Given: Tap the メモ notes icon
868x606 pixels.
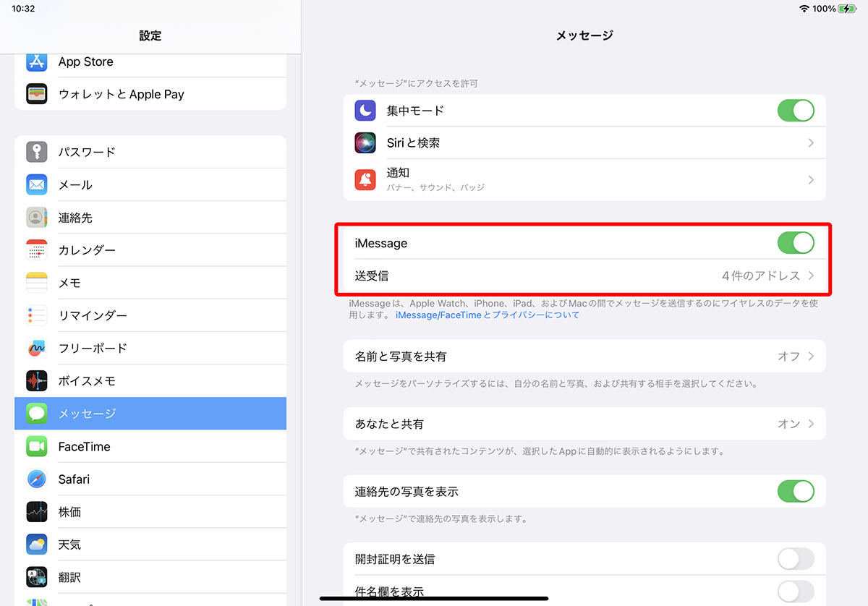Looking at the screenshot, I should click(37, 283).
